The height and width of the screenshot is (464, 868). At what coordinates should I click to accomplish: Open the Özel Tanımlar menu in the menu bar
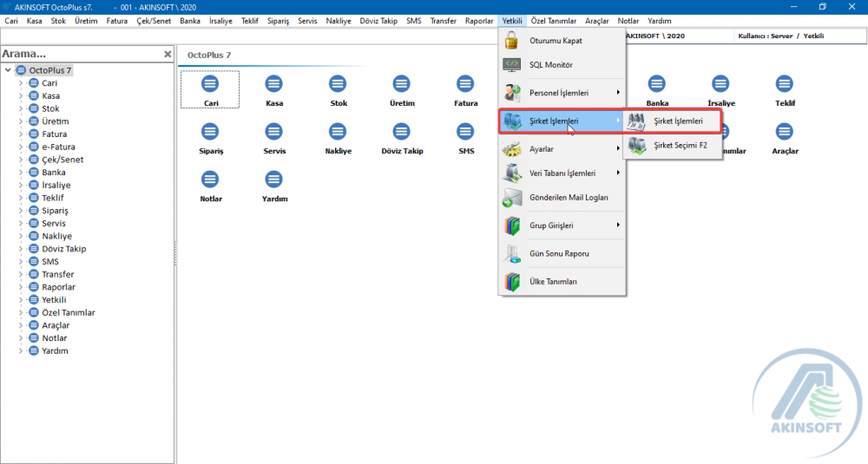click(x=554, y=21)
